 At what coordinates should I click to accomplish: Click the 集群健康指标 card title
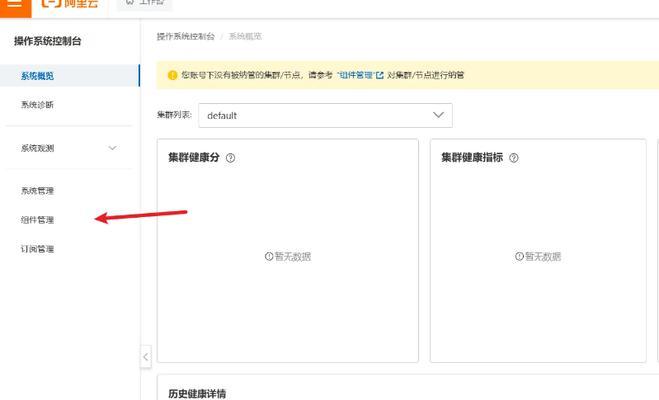(472, 158)
